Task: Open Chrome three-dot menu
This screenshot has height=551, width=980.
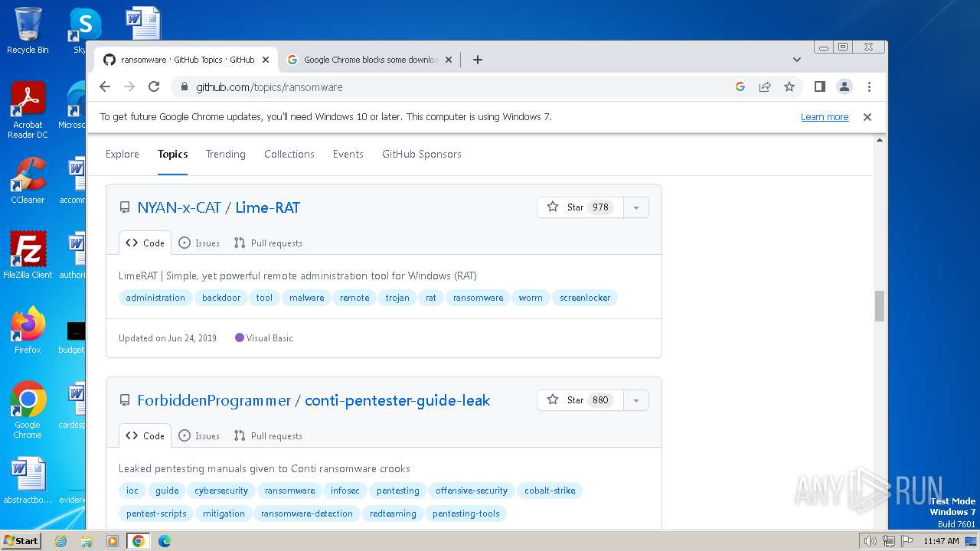Action: [x=869, y=86]
